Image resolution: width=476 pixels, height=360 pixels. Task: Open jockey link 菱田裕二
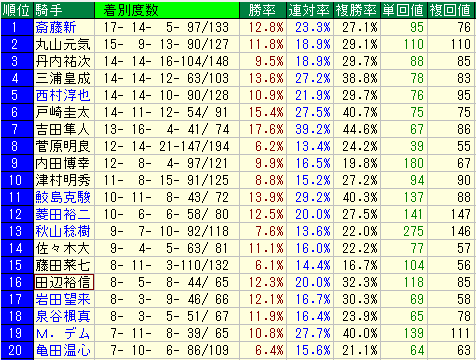[x=63, y=214]
